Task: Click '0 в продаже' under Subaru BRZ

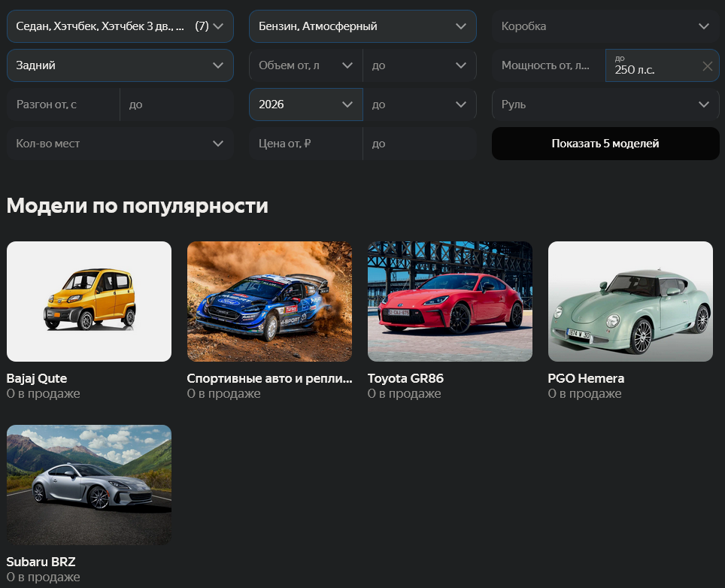Action: (43, 577)
